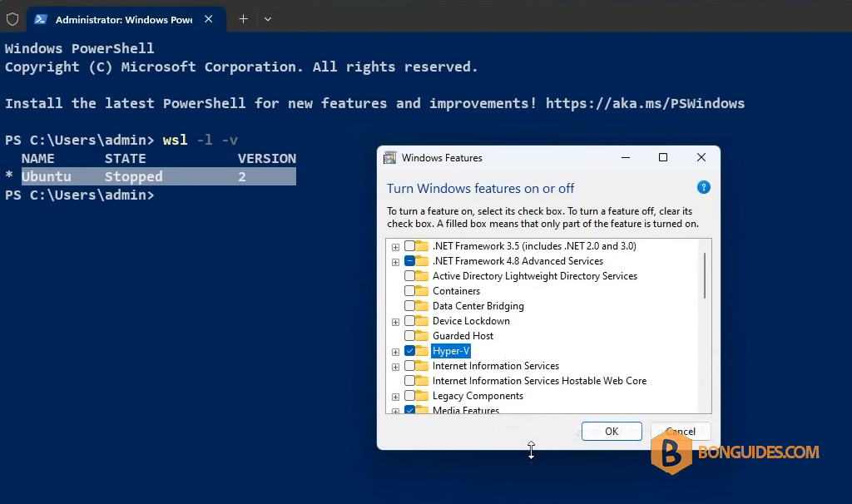
Task: Minimize the Windows Features dialog
Action: [626, 157]
